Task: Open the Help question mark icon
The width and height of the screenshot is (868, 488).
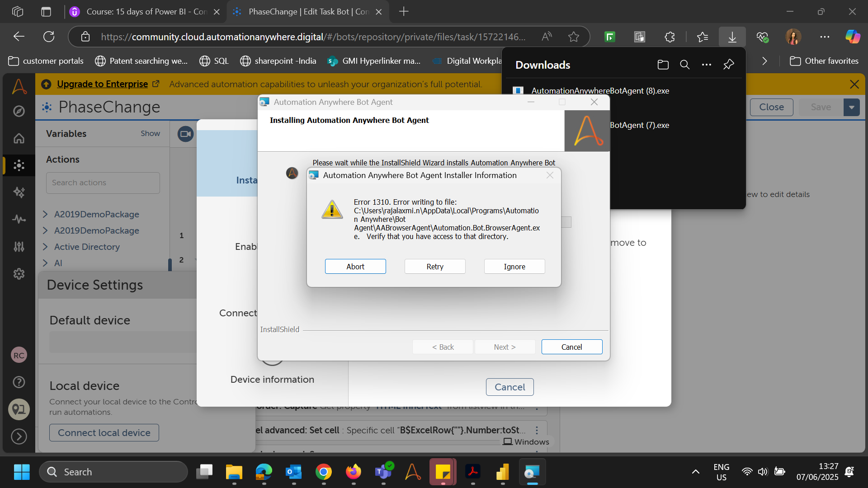Action: (x=19, y=382)
